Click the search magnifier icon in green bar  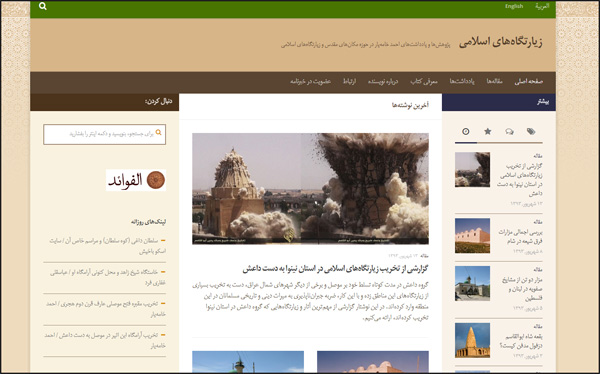(x=43, y=6)
